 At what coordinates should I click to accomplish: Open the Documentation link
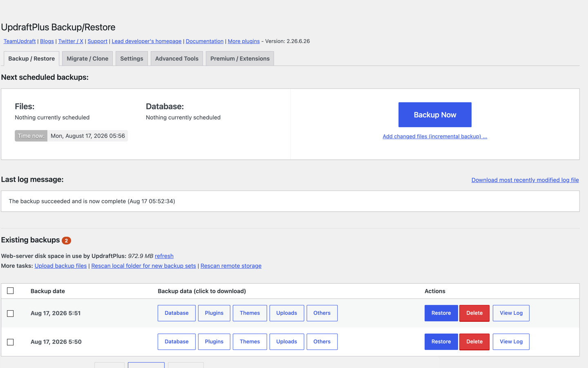(205, 41)
